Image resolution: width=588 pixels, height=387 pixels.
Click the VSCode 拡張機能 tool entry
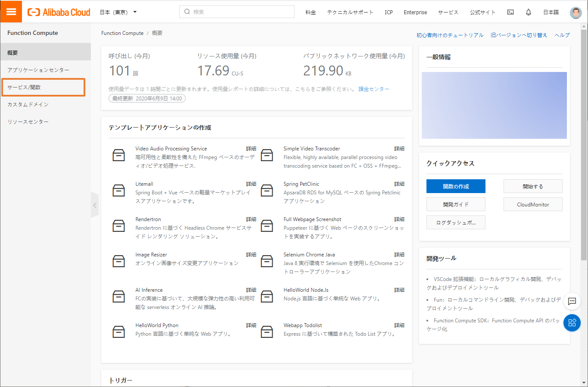(494, 283)
